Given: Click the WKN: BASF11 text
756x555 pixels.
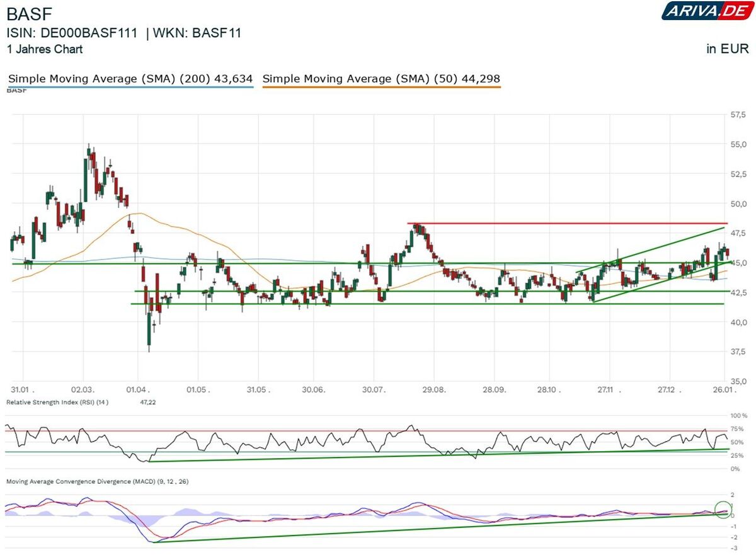Looking at the screenshot, I should 197,34.
